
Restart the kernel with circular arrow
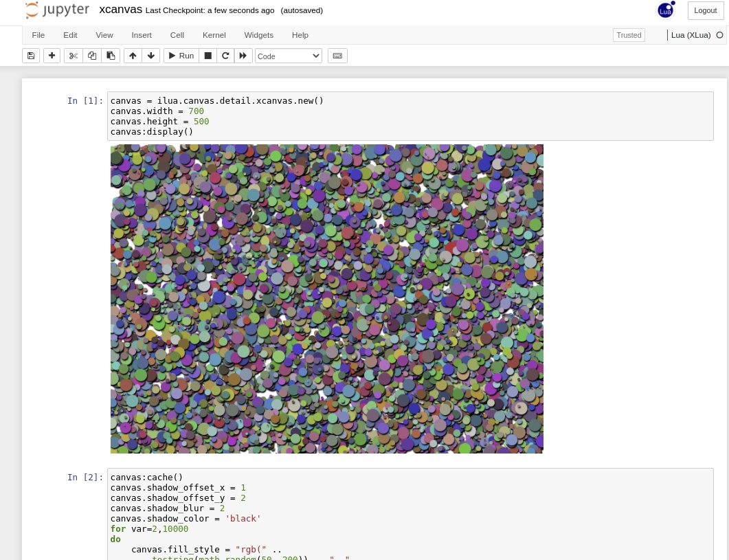click(x=225, y=56)
